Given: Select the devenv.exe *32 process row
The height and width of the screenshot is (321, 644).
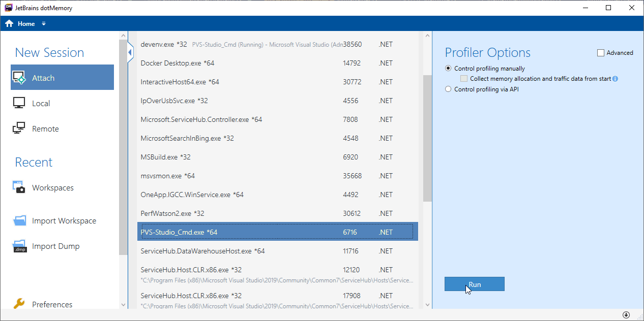Looking at the screenshot, I should 278,44.
